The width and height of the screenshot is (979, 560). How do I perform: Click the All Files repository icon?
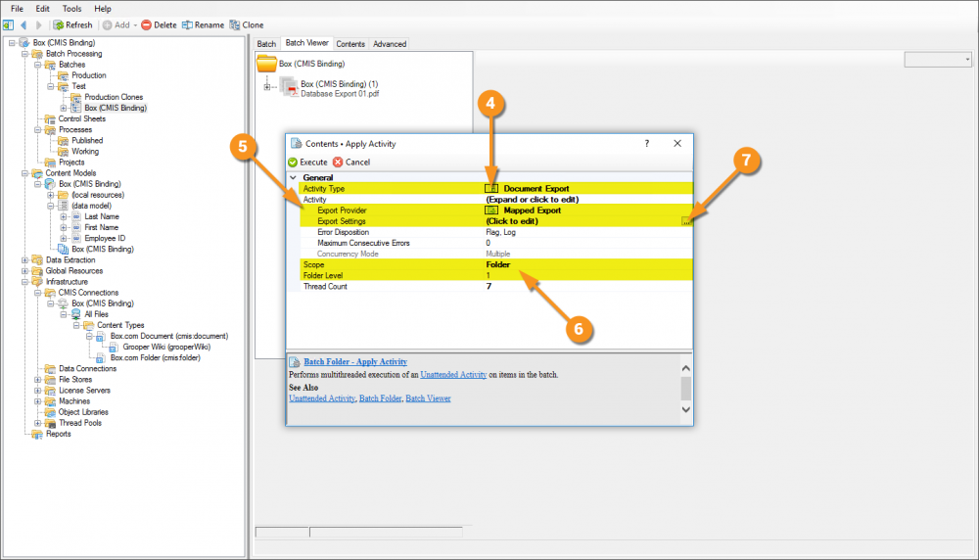pos(75,314)
